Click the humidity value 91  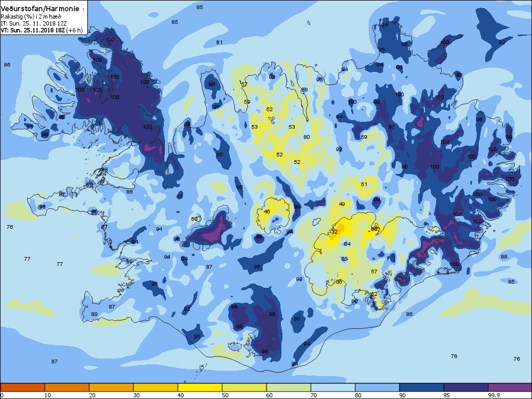point(167,257)
